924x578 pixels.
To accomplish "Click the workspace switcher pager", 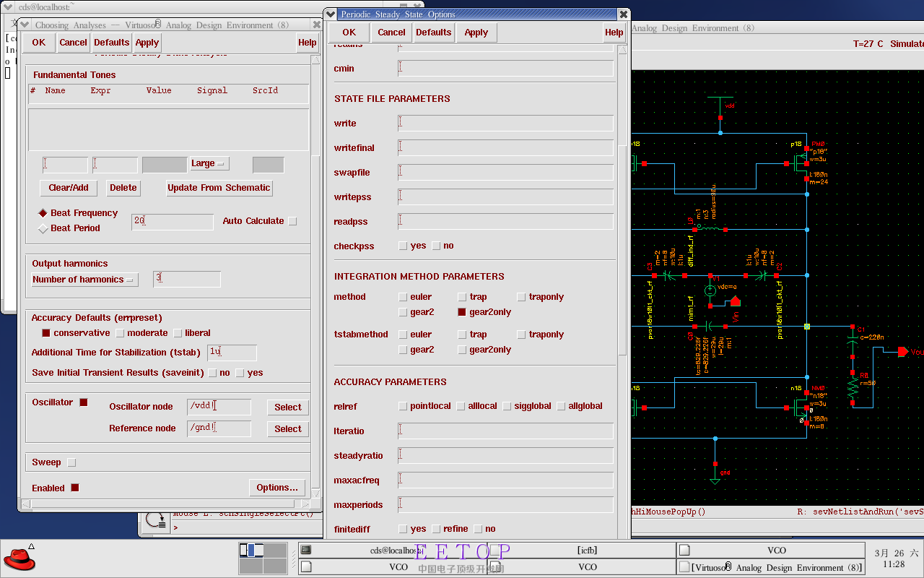I will coord(263,558).
